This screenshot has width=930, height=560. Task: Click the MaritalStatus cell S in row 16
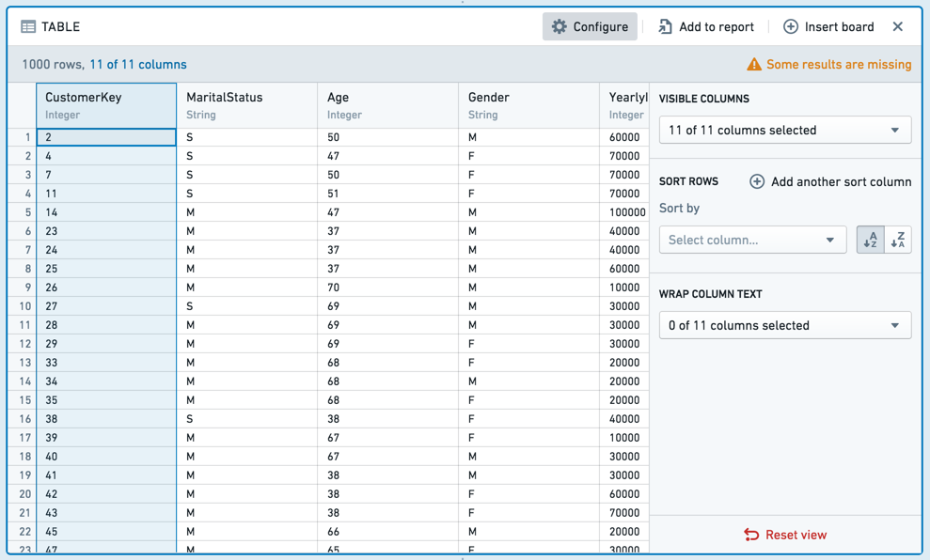246,419
